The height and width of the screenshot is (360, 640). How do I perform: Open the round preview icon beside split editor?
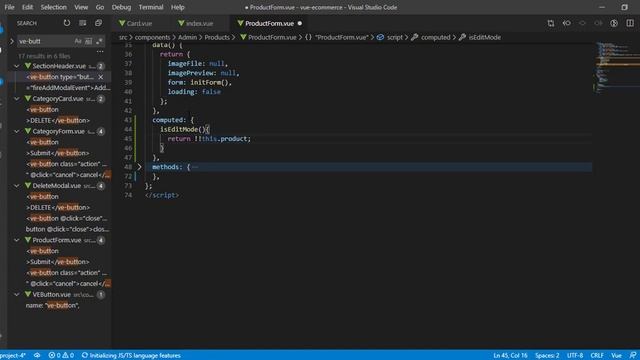tap(614, 23)
